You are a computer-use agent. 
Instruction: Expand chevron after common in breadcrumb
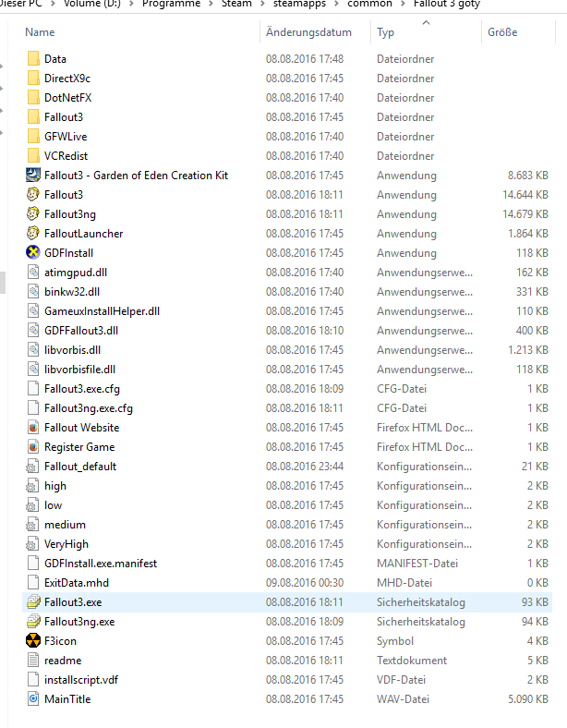click(x=403, y=5)
